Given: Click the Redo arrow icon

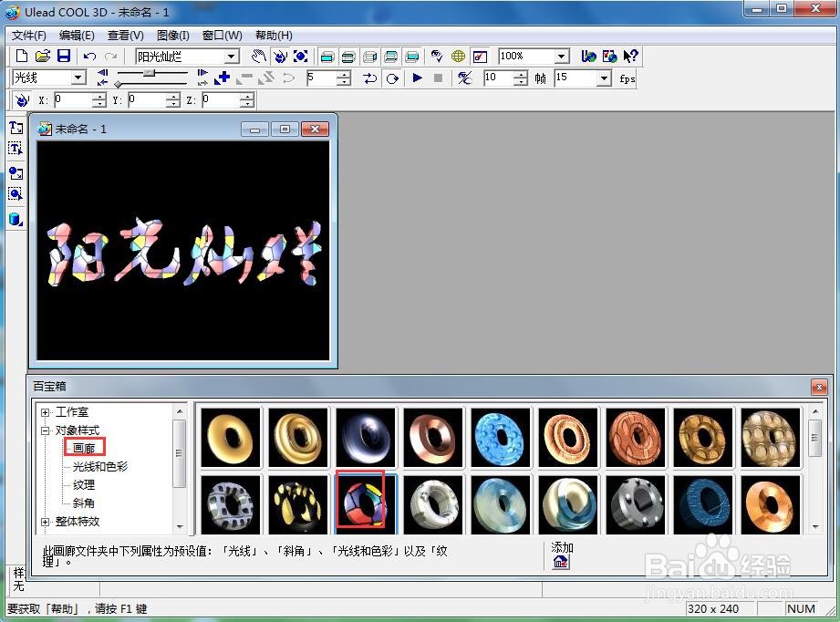Looking at the screenshot, I should point(111,56).
